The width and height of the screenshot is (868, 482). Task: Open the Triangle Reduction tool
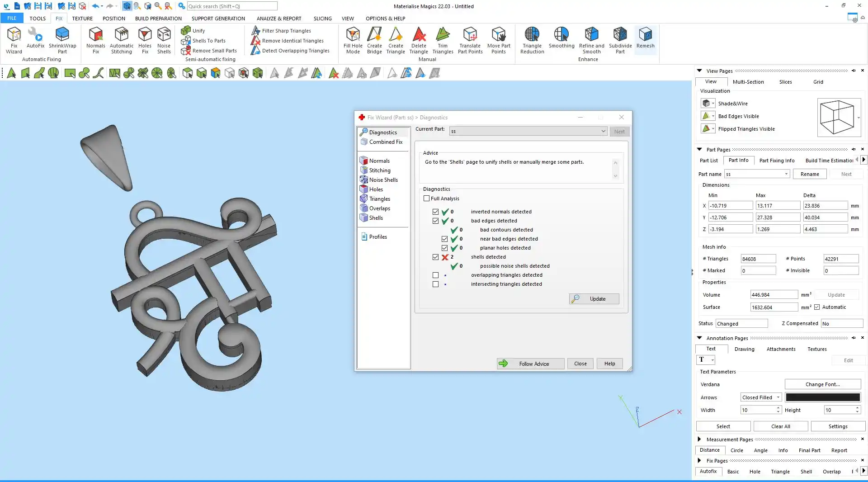[532, 39]
